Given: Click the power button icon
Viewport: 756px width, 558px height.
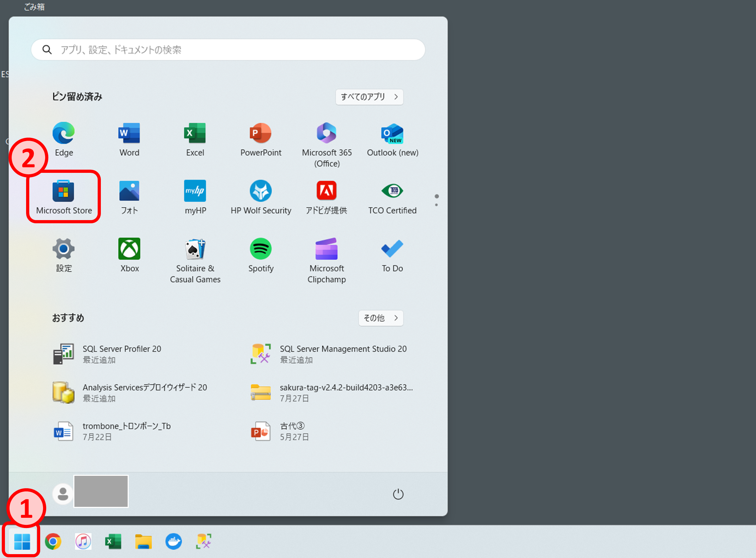Looking at the screenshot, I should pyautogui.click(x=398, y=494).
